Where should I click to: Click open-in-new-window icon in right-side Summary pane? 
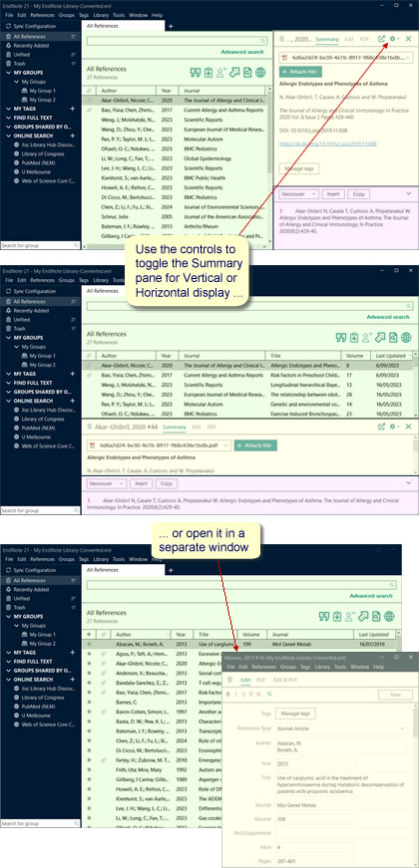pos(381,39)
